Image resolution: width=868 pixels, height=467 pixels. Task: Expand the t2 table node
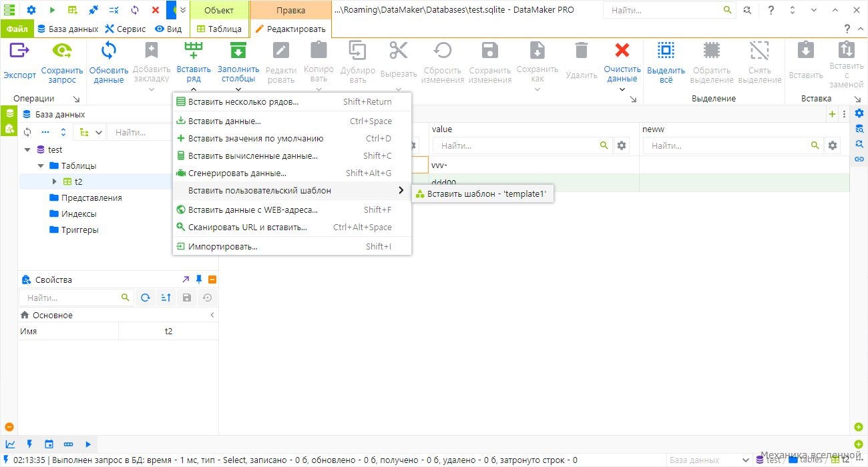[x=55, y=181]
